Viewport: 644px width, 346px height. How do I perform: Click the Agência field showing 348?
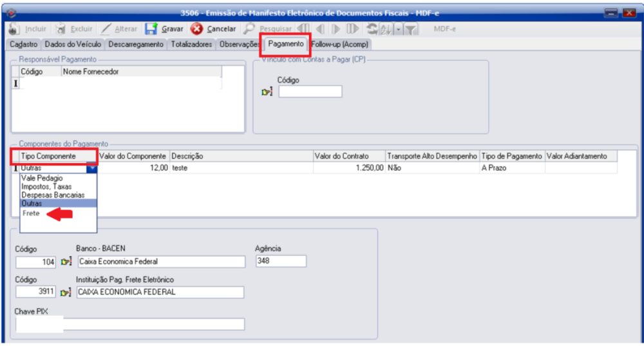[280, 261]
